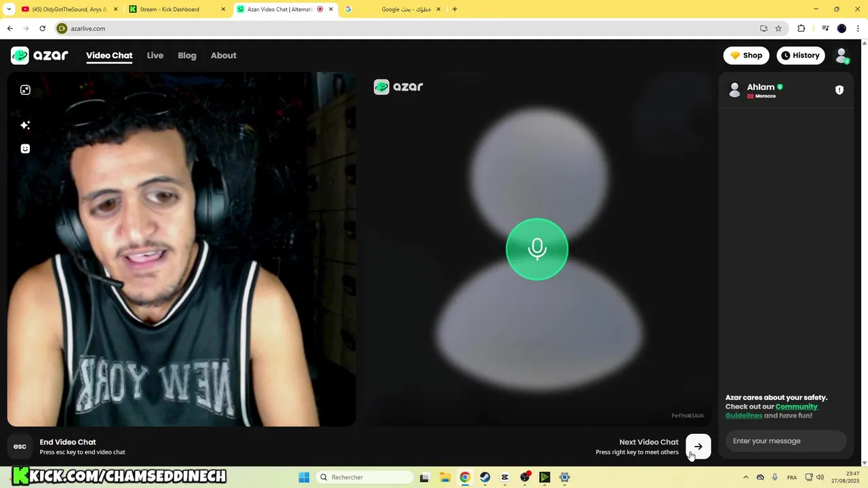Switch to the Stream - Kick Dashboard tab
The width and height of the screenshot is (868, 488).
[176, 9]
